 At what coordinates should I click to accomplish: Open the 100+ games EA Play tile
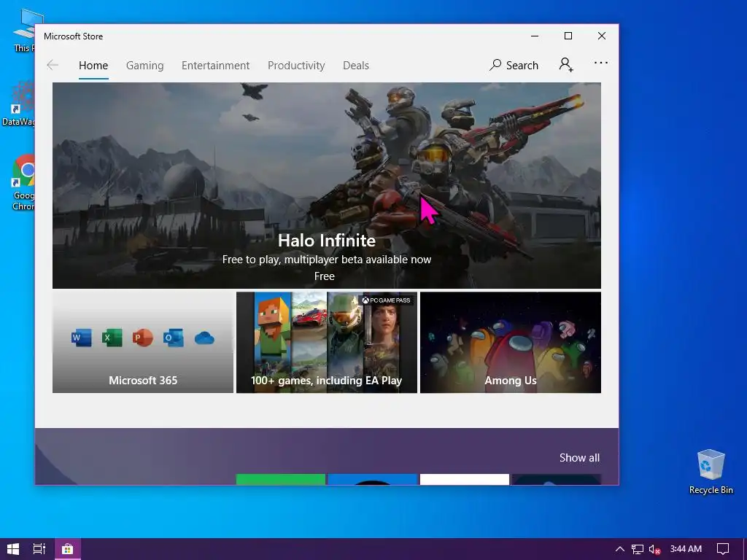[x=326, y=343]
